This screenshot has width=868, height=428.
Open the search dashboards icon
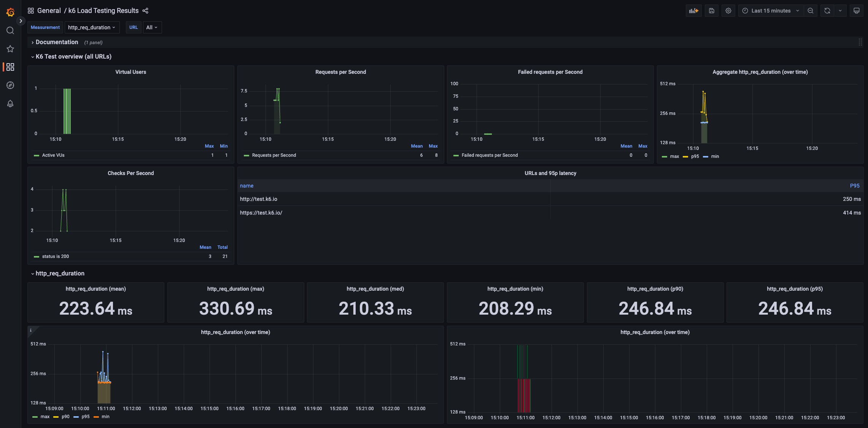coord(10,30)
